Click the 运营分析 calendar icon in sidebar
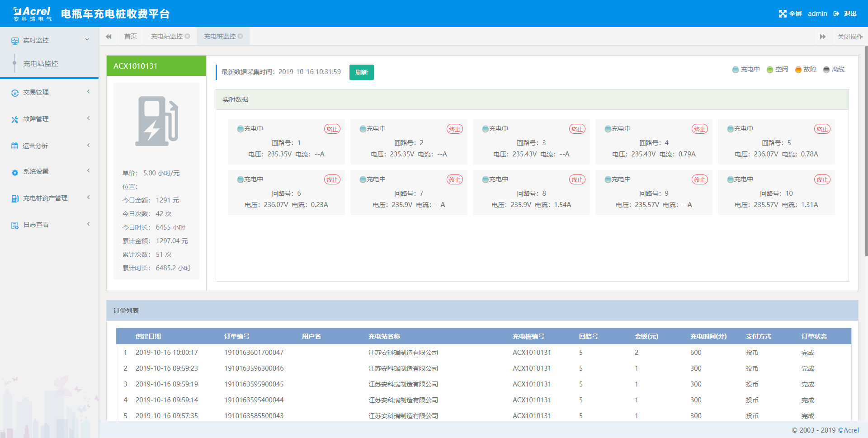Viewport: 868px width, 438px height. (14, 146)
